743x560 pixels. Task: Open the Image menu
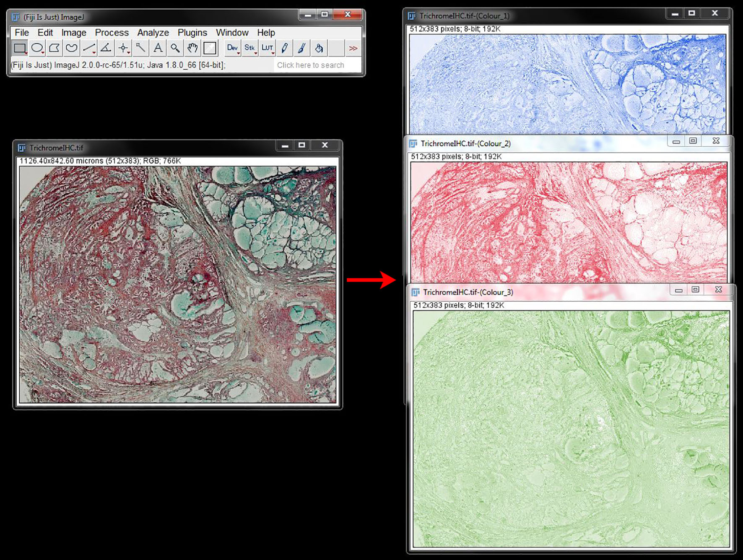pos(73,32)
